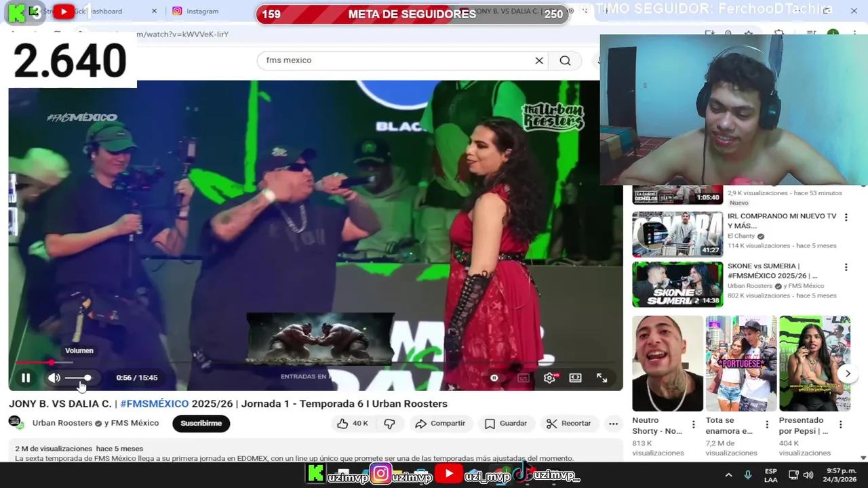Open the browser extensions puzzle icon
Image resolution: width=868 pixels, height=488 pixels.
[x=779, y=34]
